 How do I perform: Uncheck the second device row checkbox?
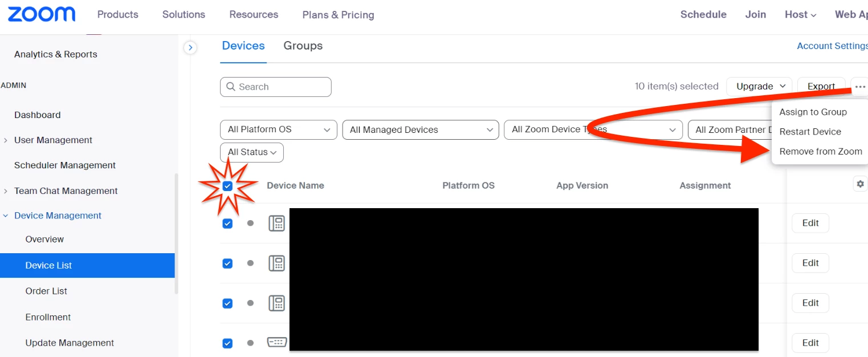pos(227,263)
